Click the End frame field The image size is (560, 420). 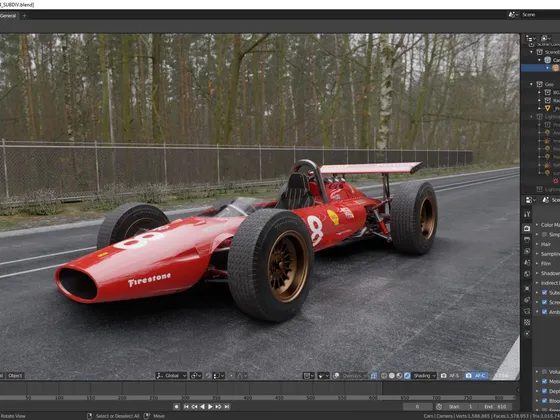495,406
